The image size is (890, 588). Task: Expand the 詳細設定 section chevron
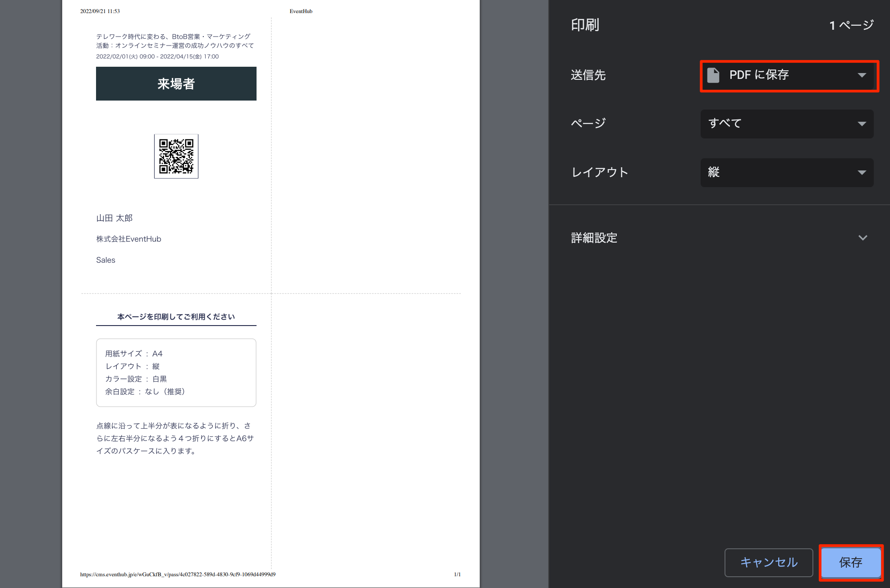(862, 238)
